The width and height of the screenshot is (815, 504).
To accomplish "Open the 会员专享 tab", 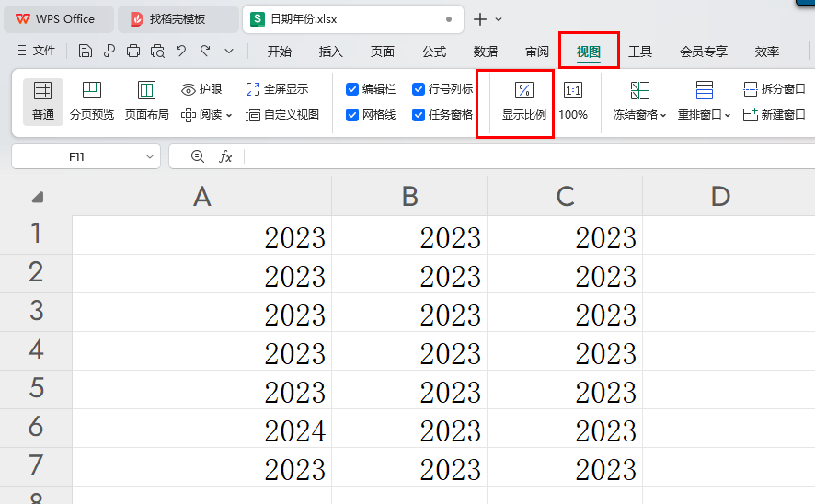I will tap(704, 52).
